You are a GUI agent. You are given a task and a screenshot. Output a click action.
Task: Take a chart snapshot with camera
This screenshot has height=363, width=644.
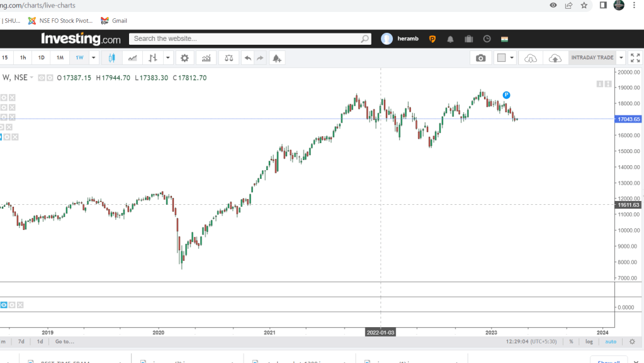coord(481,58)
